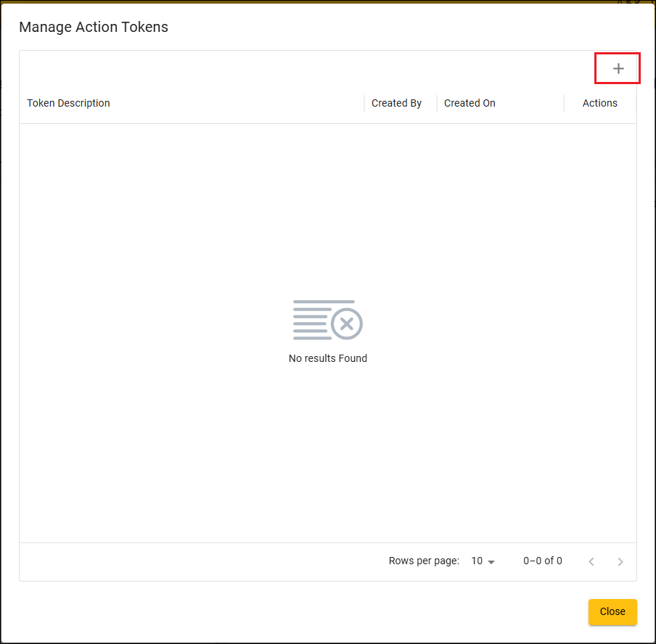Go to the next page of tokens

pyautogui.click(x=620, y=561)
